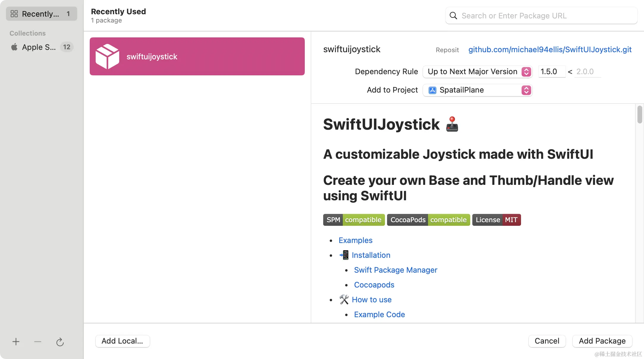644x359 pixels.
Task: Click the plus icon to add collection
Action: pyautogui.click(x=16, y=342)
